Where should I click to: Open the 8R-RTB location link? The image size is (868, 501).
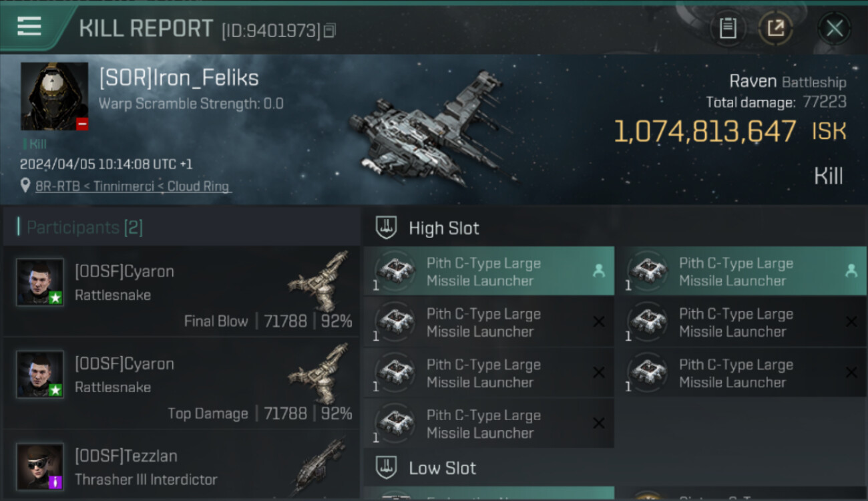coord(132,186)
